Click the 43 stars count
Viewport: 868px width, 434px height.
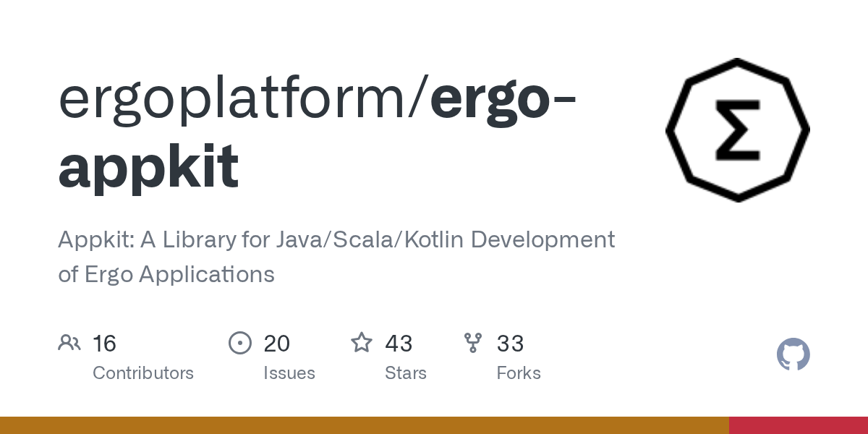(399, 344)
